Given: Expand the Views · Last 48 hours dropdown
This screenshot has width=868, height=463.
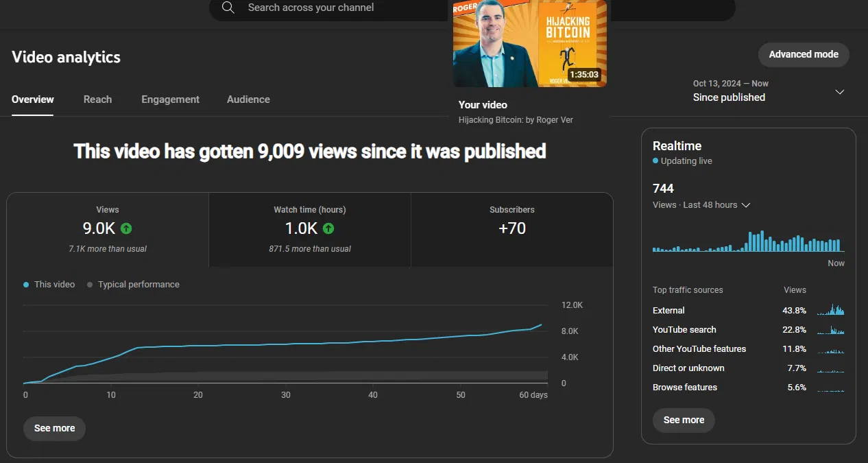Looking at the screenshot, I should click(702, 205).
